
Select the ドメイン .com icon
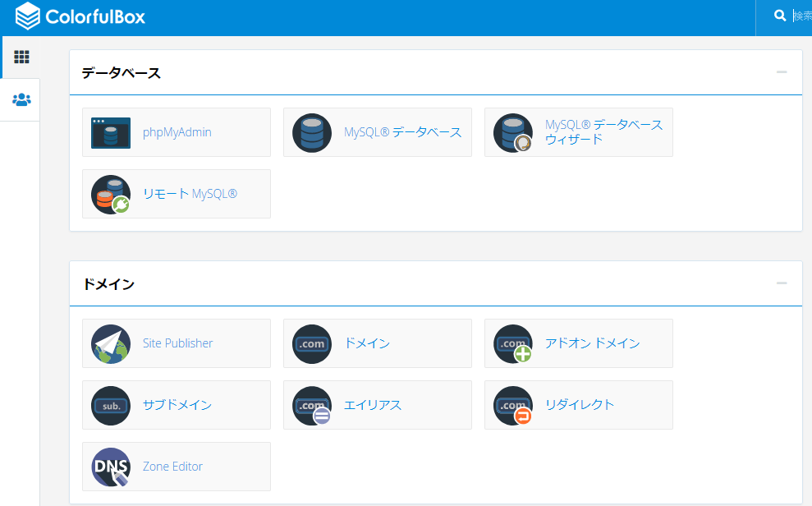coord(312,343)
